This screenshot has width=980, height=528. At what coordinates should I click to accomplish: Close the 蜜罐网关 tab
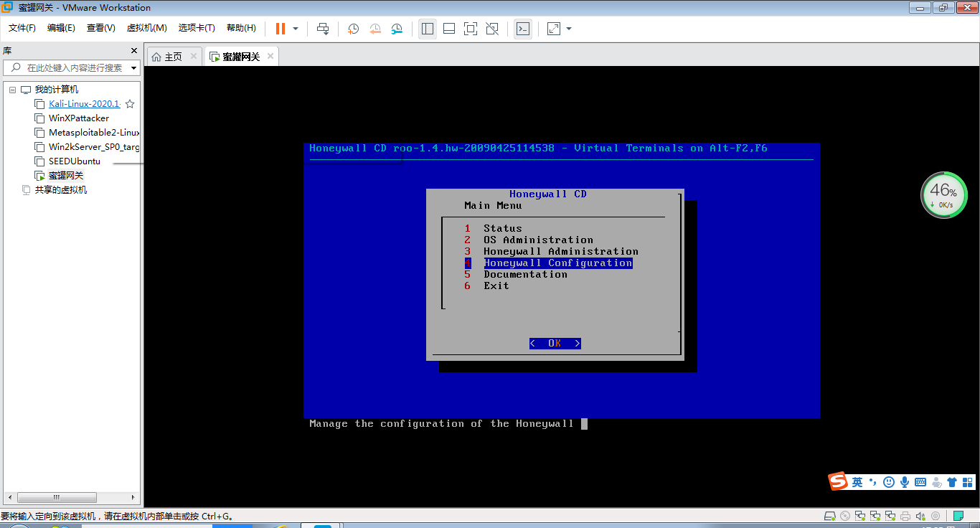pos(270,57)
